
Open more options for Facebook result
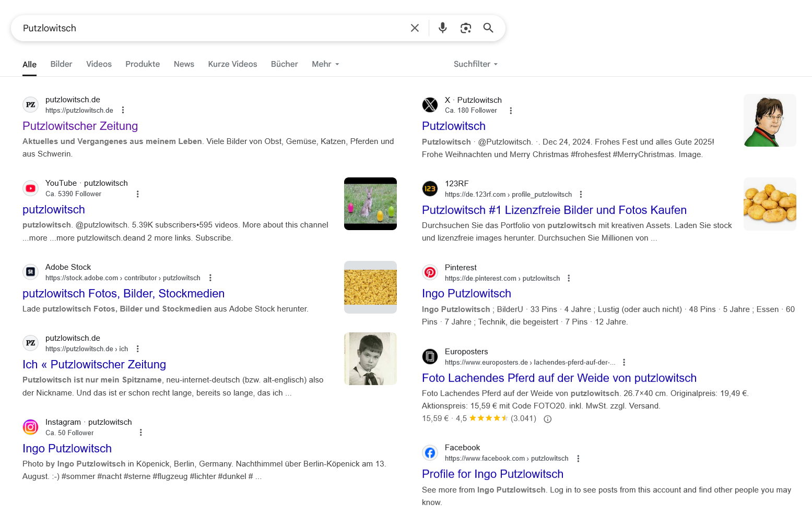pyautogui.click(x=578, y=458)
